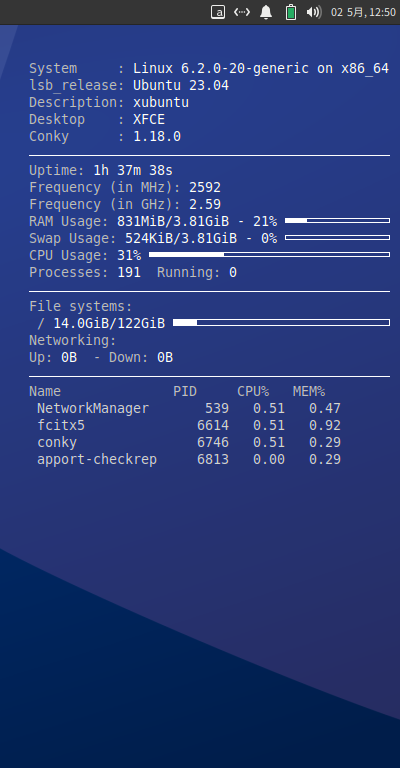
Task: Open the volume speaker icon
Action: (314, 12)
